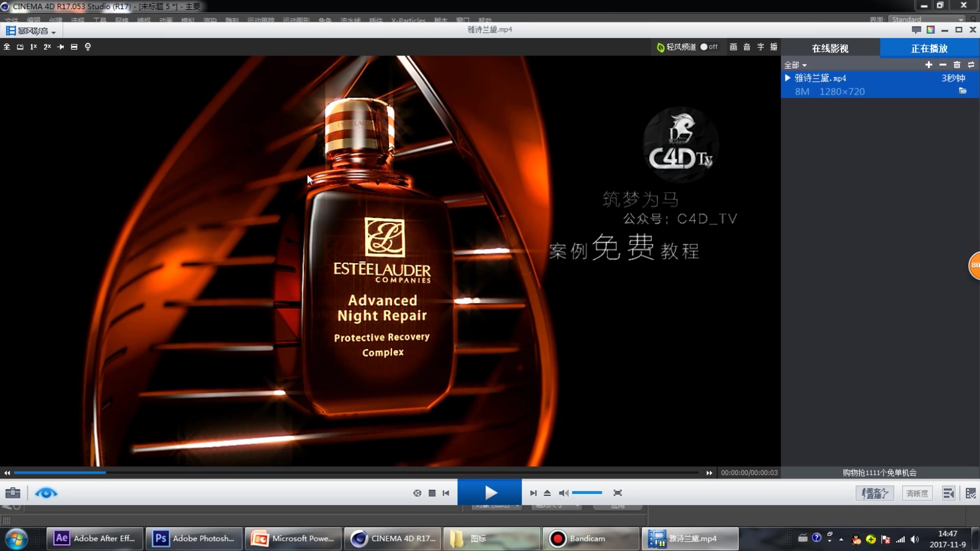This screenshot has height=551, width=980.
Task: Click the fast forward button at seek bar end
Action: tap(709, 473)
